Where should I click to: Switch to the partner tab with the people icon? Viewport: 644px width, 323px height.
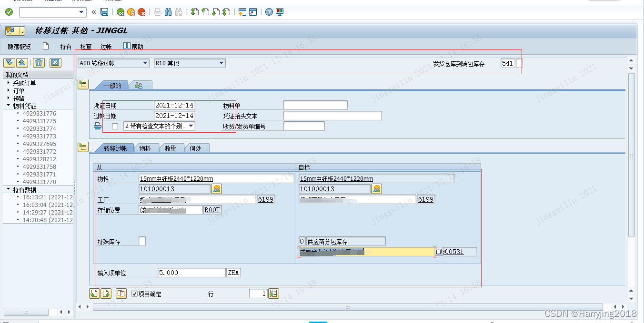coord(139,86)
